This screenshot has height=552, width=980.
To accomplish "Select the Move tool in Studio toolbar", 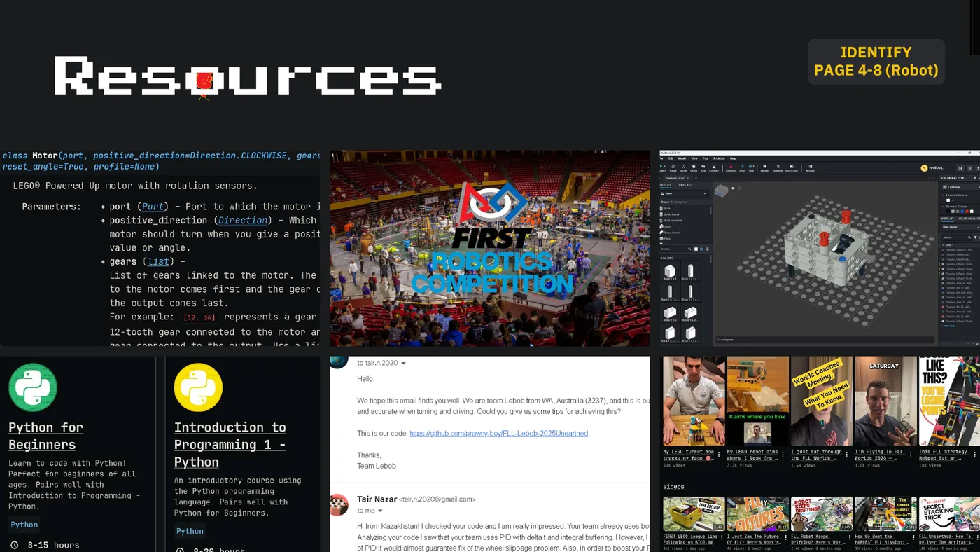I will pos(683,168).
